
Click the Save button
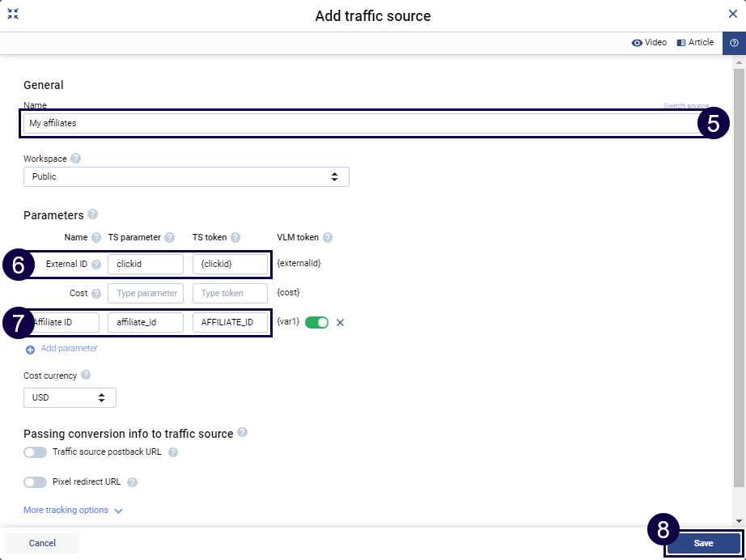(703, 543)
